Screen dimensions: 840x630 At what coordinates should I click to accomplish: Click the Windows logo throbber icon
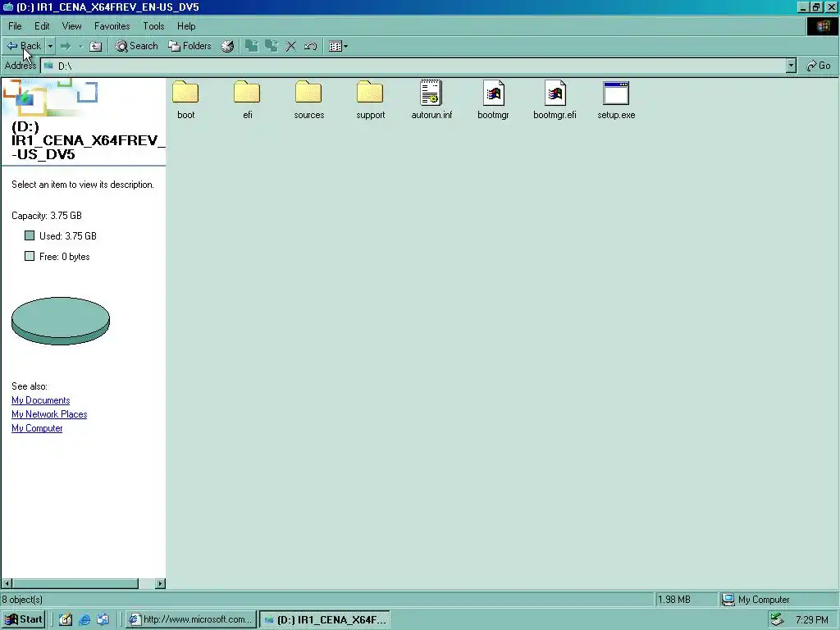(x=822, y=26)
